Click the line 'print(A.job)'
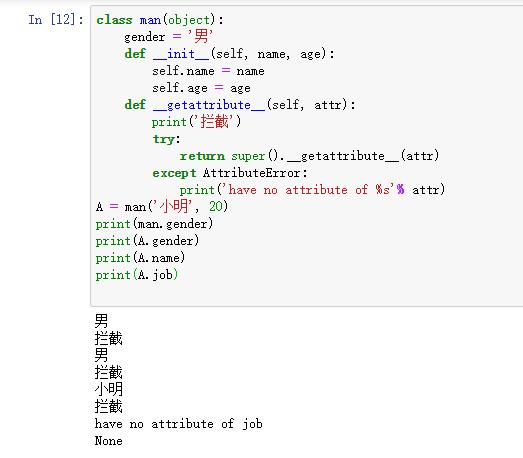 point(137,275)
